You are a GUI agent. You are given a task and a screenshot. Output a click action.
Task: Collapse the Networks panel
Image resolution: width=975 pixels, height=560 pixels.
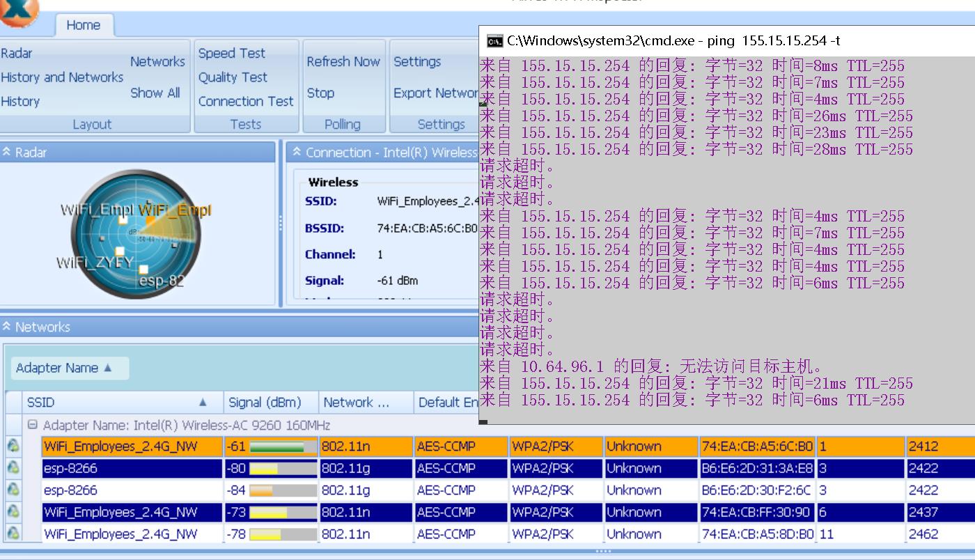(7, 327)
